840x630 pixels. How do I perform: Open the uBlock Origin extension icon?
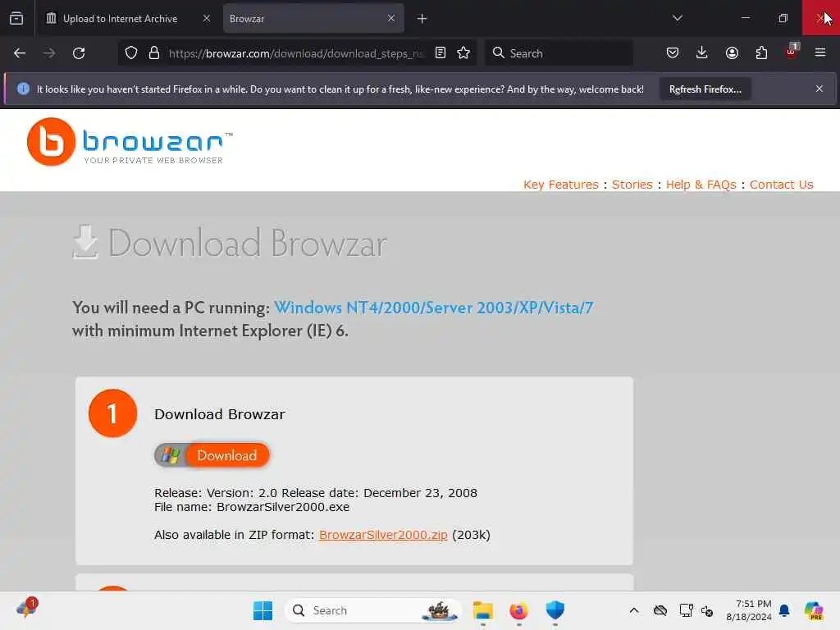click(792, 52)
